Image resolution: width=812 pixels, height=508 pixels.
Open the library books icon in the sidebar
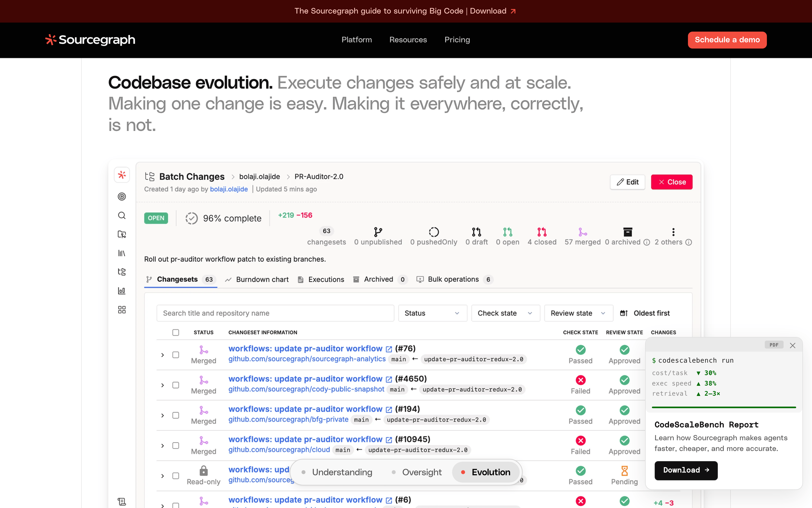coord(122,253)
